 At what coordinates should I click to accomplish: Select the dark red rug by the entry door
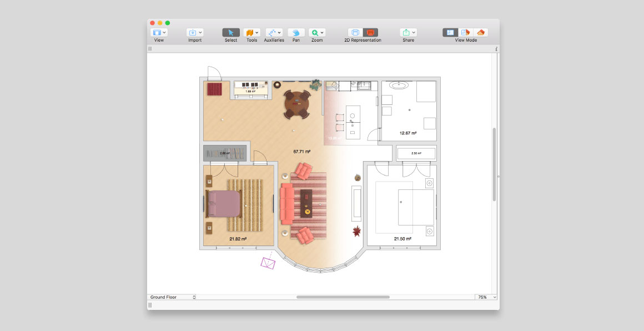214,89
